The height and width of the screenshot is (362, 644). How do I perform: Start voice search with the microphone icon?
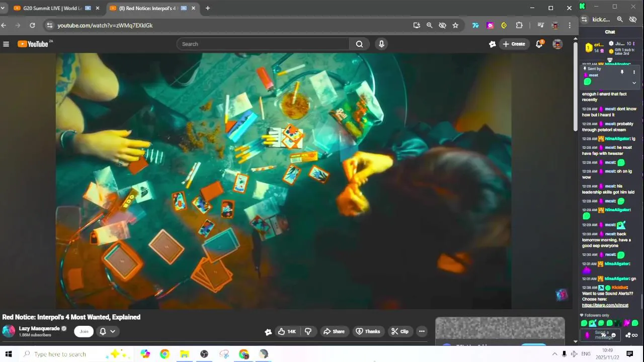381,44
